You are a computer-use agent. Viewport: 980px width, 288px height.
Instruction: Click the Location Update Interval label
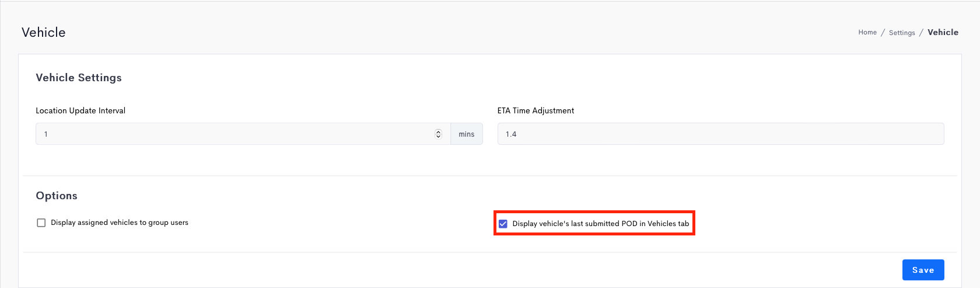click(x=80, y=110)
